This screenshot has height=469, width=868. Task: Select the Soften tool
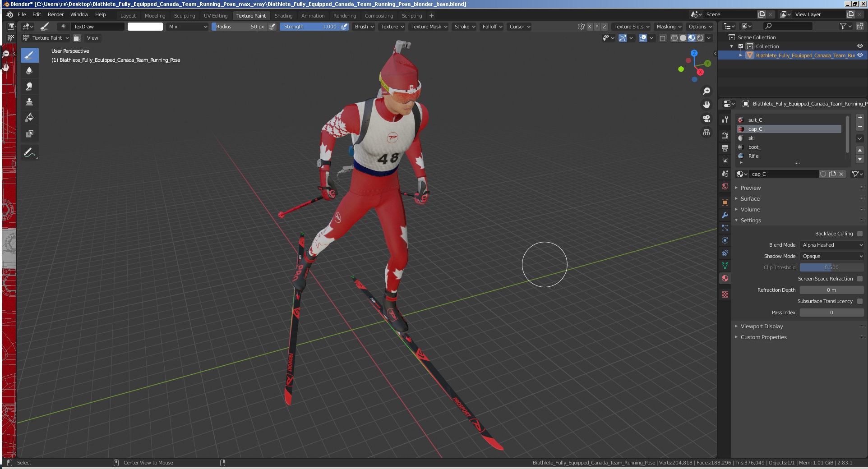(x=29, y=71)
